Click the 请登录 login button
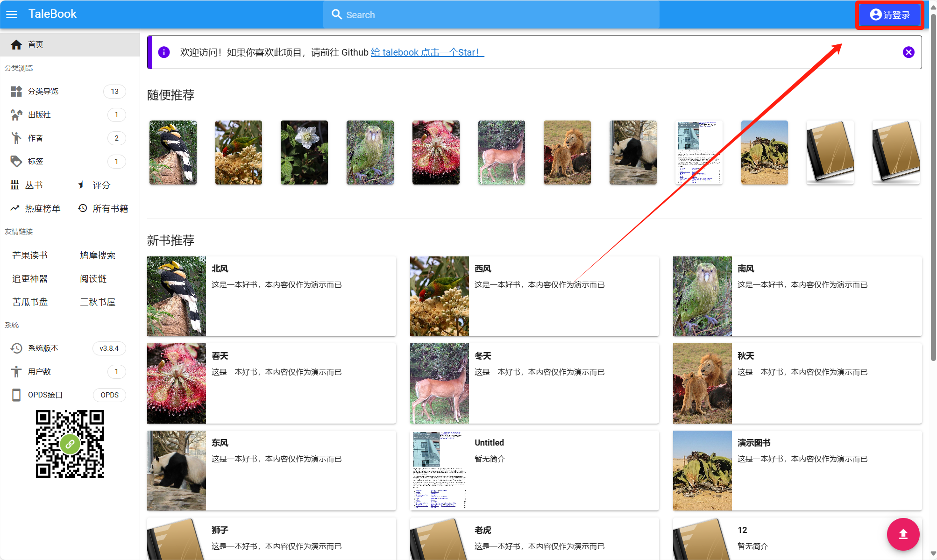 889,15
